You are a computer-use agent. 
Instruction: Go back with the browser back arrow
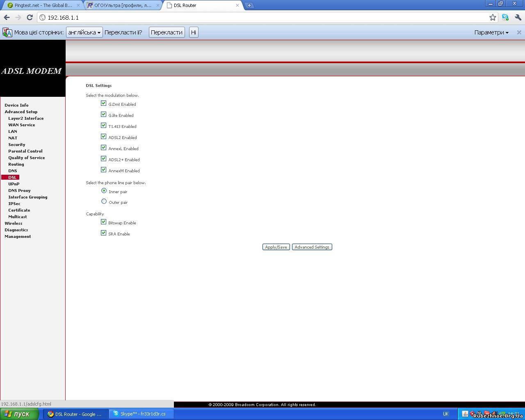7,17
